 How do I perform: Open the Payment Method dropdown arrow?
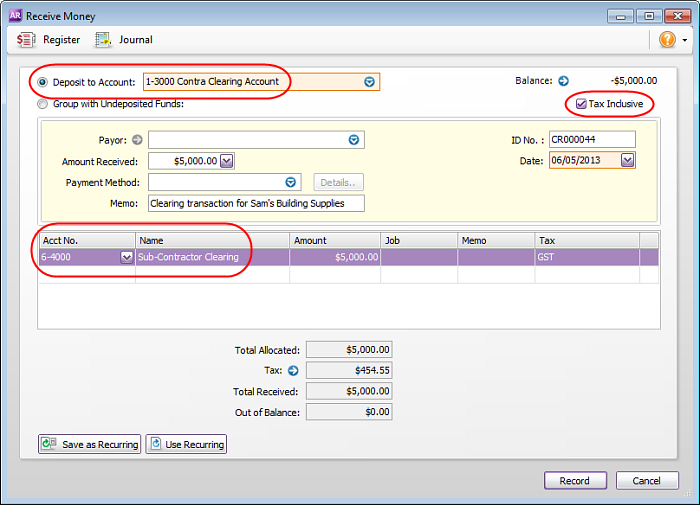291,182
